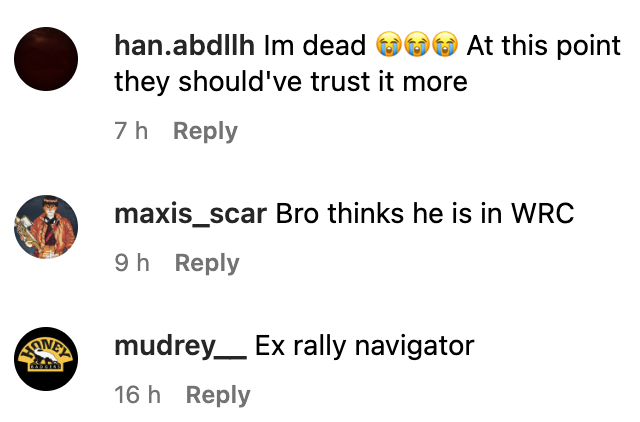Screen dimensions: 640x422
Task: Open maxis_scar's anime character avatar
Action: [46, 227]
